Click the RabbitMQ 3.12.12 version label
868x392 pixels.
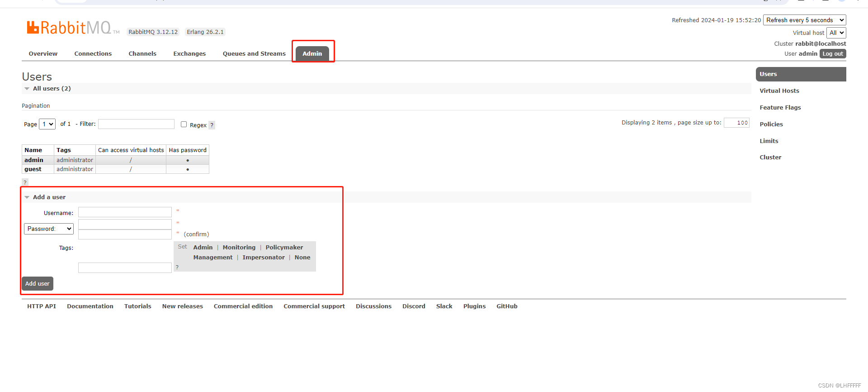coord(153,32)
